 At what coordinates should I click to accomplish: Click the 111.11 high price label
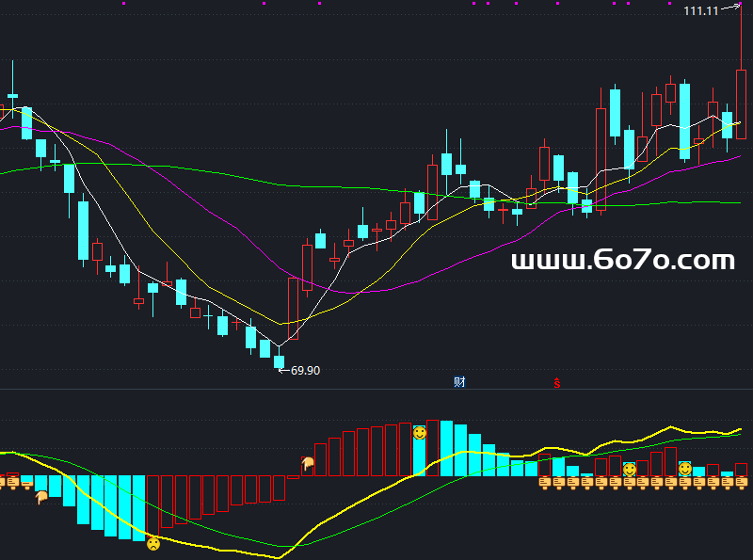[x=700, y=10]
